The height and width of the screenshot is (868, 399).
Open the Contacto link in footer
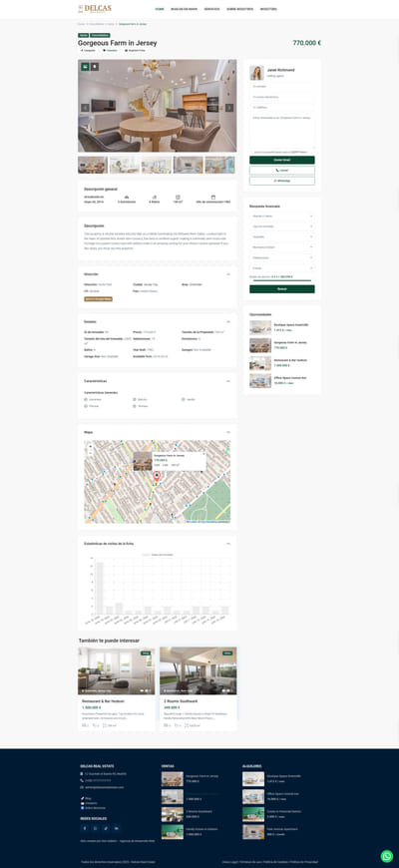coord(90,803)
